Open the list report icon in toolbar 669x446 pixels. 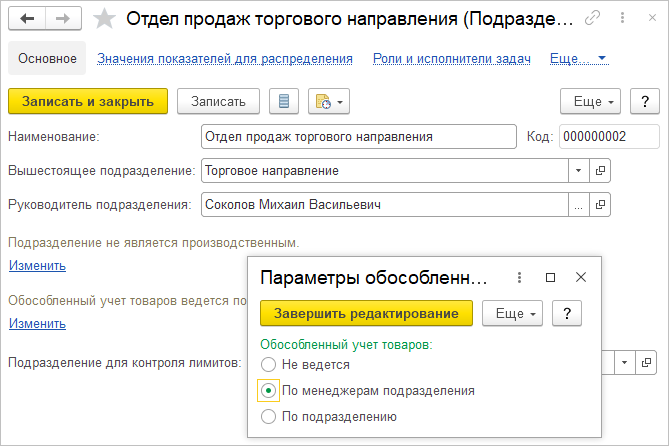click(284, 101)
